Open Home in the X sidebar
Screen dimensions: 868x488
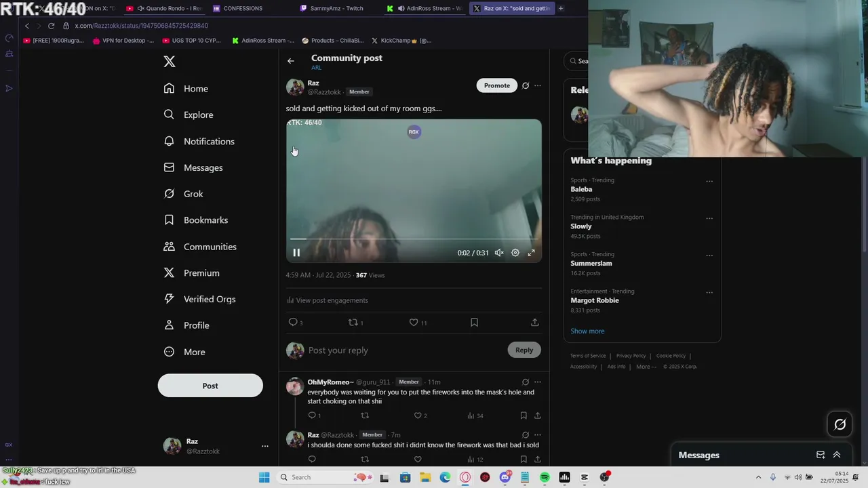pos(186,89)
